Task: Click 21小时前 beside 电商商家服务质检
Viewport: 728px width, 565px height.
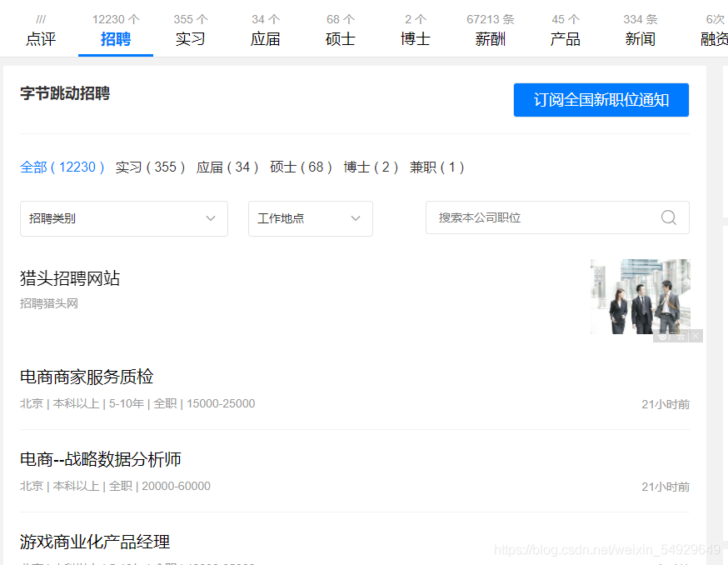Action: (x=666, y=404)
